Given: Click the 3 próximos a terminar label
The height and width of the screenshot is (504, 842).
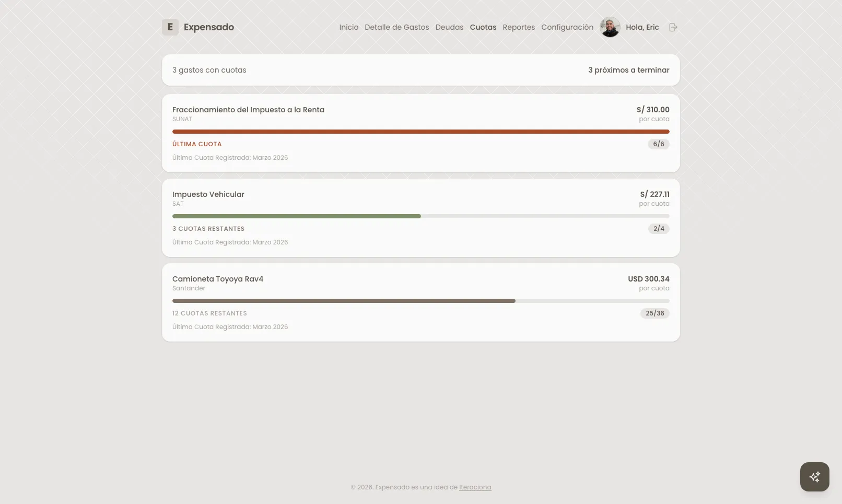Looking at the screenshot, I should tap(628, 70).
